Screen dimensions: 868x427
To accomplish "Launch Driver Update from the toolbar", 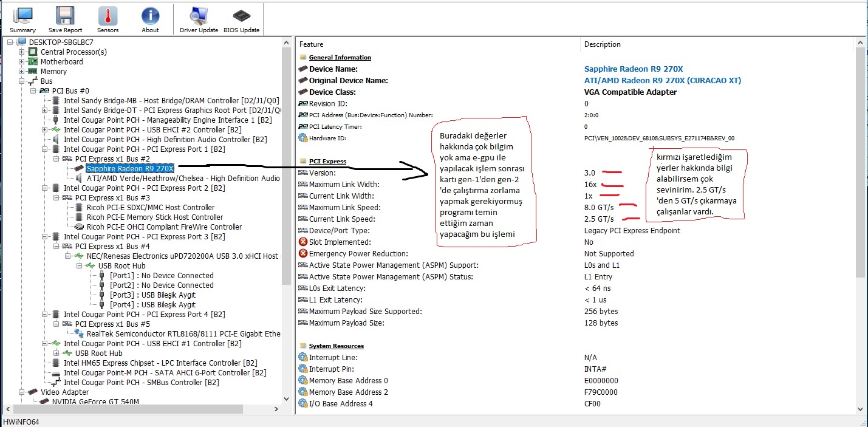I will point(199,19).
